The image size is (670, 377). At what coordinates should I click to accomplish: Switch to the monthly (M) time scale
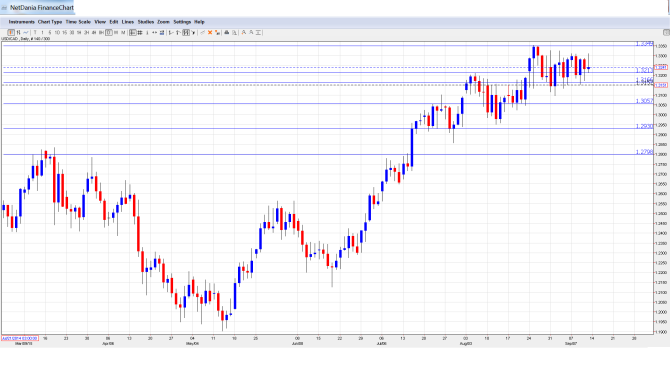[x=123, y=32]
